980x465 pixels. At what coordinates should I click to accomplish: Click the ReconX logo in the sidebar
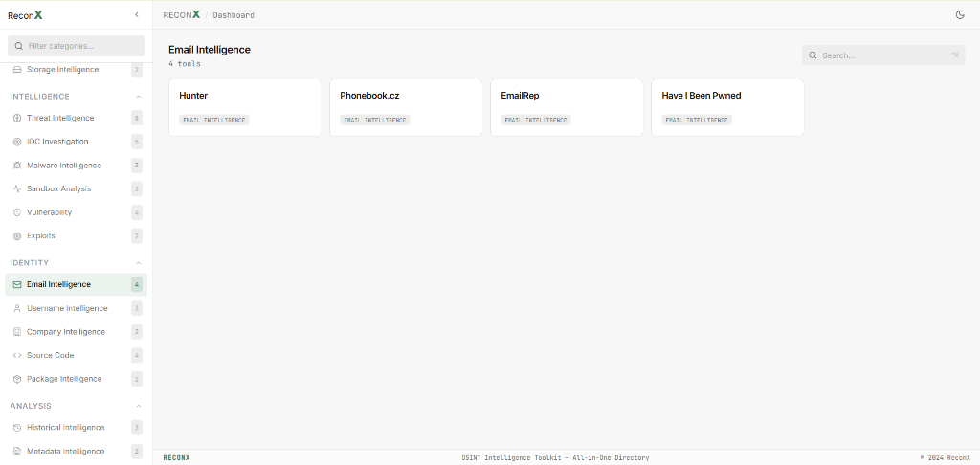pos(25,15)
